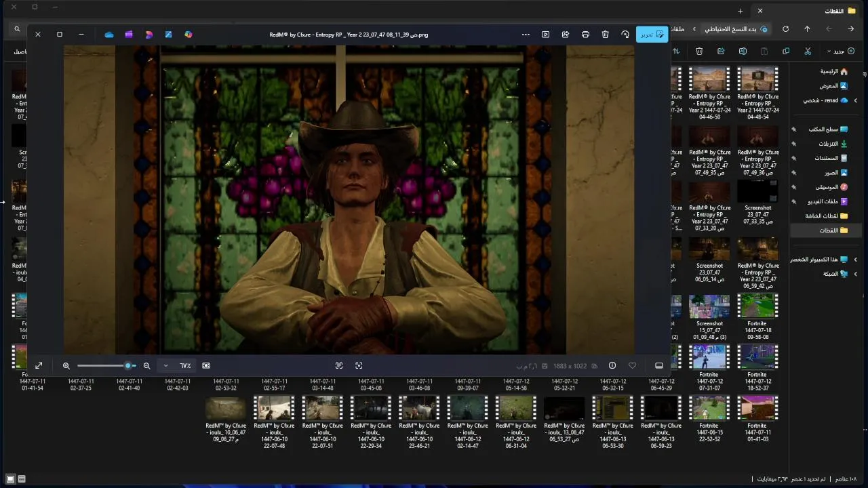Click the Cut scissors icon in Explorer
Screen dimensions: 868x488
click(808, 51)
